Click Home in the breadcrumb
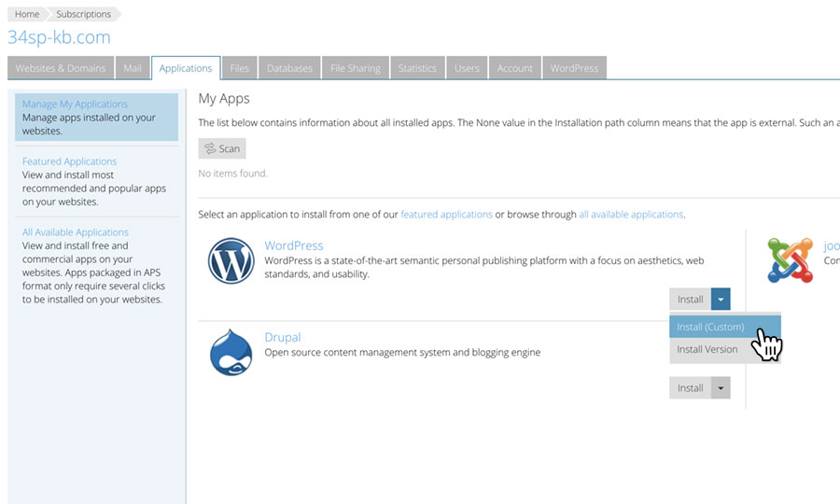This screenshot has width=840, height=504. 27,14
